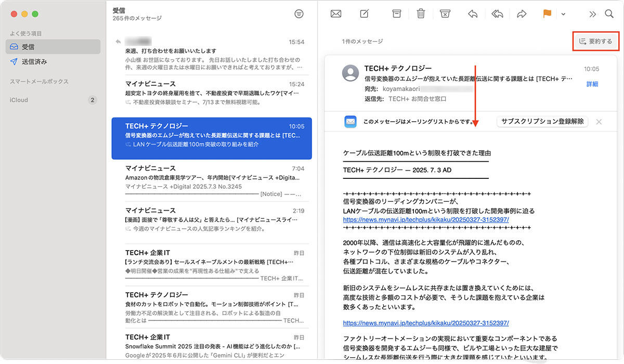Screen dimensions: 624x364
Task: Click the iCloud unread count badge
Action: click(x=93, y=100)
